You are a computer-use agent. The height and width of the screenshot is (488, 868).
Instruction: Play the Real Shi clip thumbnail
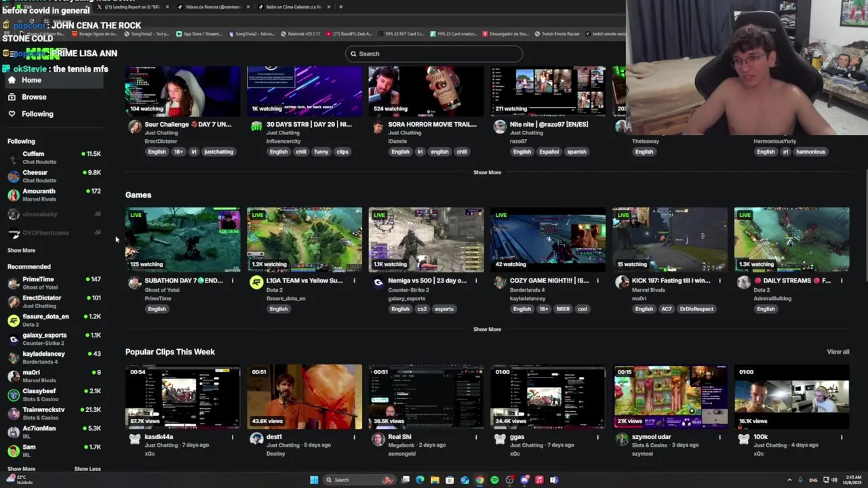tap(426, 396)
